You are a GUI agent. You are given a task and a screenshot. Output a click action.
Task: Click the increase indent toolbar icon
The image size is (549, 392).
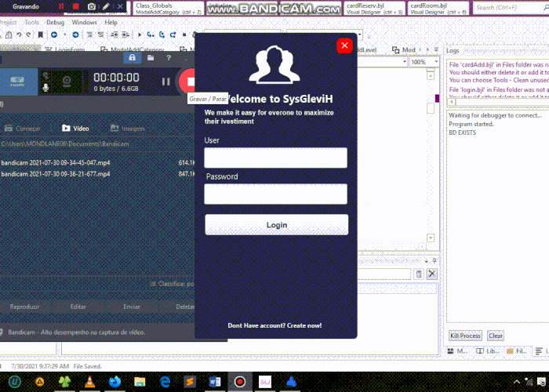(x=125, y=34)
